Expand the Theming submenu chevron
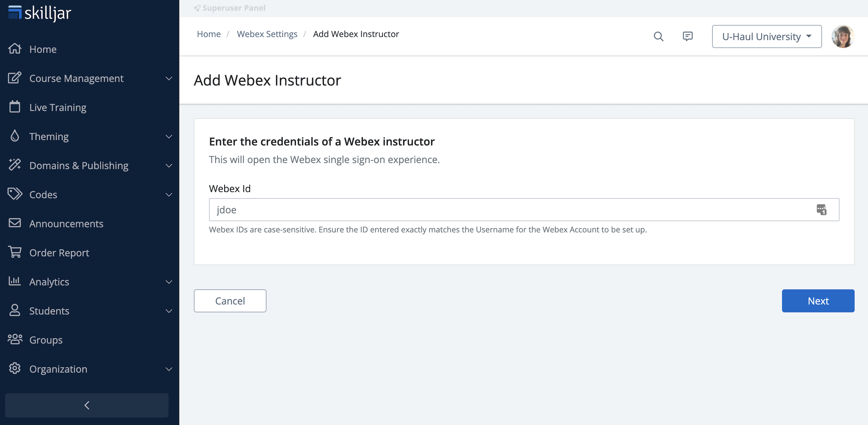Screen dimensions: 868x425 click(169, 137)
